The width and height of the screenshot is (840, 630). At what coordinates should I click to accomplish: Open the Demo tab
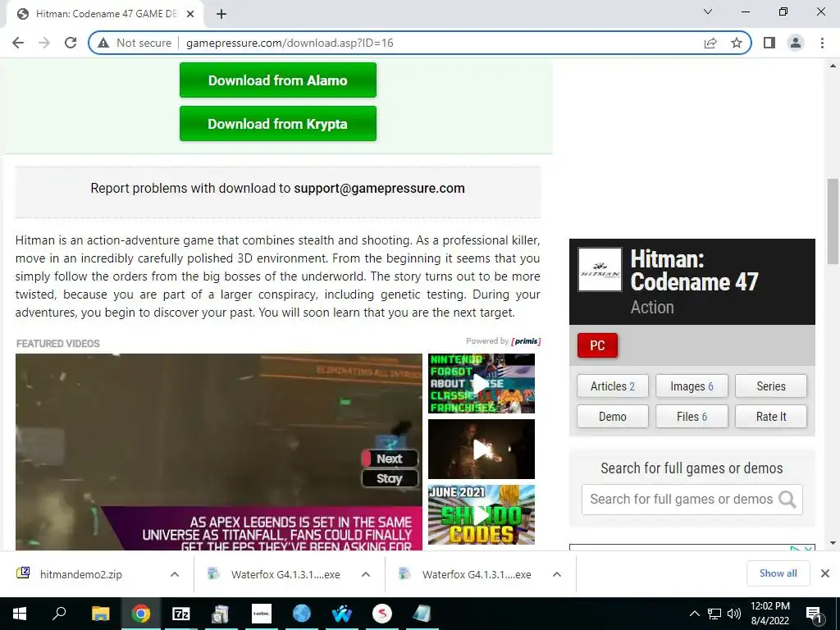tap(612, 416)
